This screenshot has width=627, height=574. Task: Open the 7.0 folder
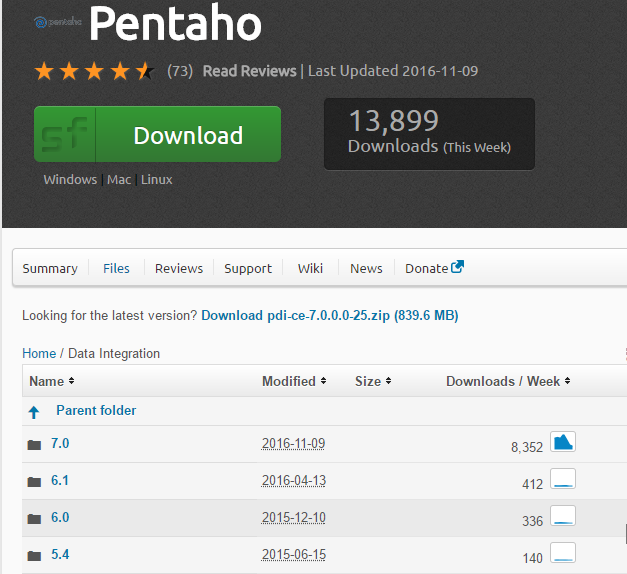coord(60,444)
